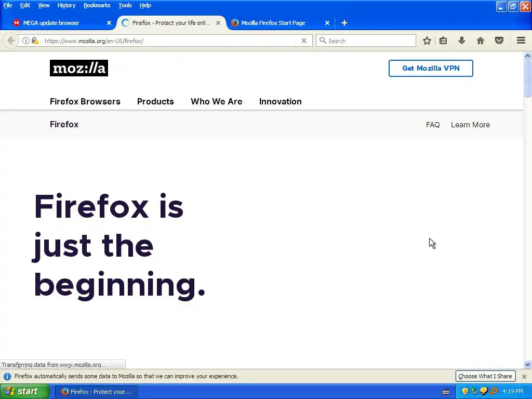This screenshot has height=399, width=532.
Task: Click the 4:19 PM taskbar clock
Action: (x=513, y=392)
